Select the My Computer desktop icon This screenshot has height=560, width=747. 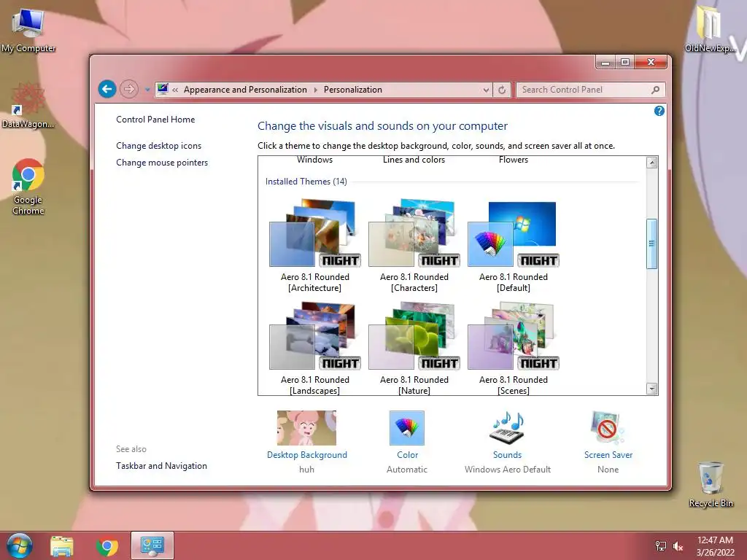coord(28,30)
